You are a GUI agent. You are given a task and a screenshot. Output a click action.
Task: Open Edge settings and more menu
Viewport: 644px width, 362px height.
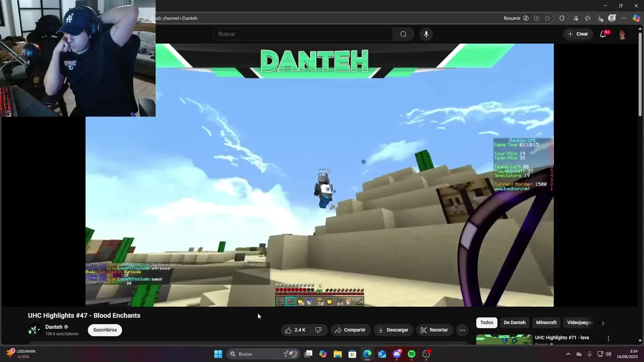624,18
